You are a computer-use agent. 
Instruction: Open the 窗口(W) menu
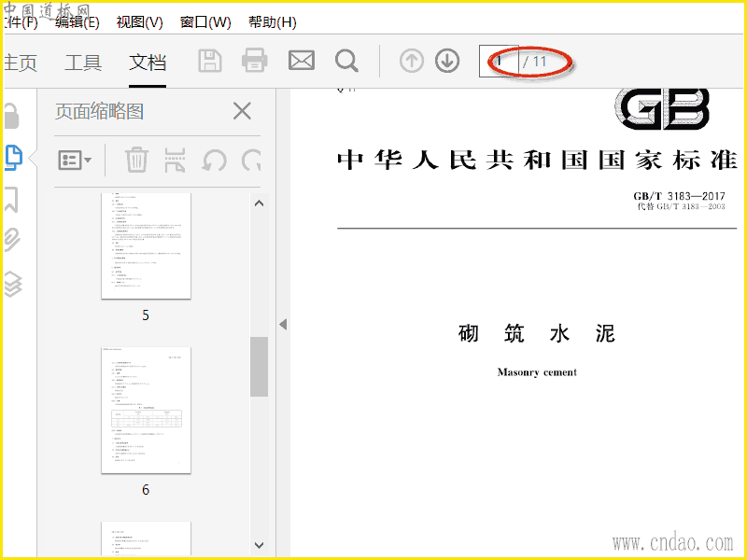[205, 21]
